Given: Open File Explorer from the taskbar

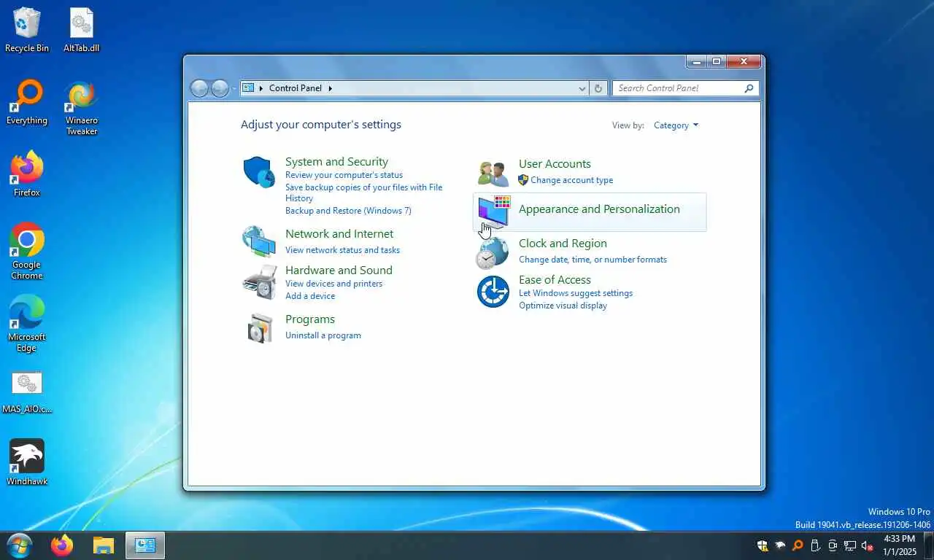Looking at the screenshot, I should (x=104, y=545).
